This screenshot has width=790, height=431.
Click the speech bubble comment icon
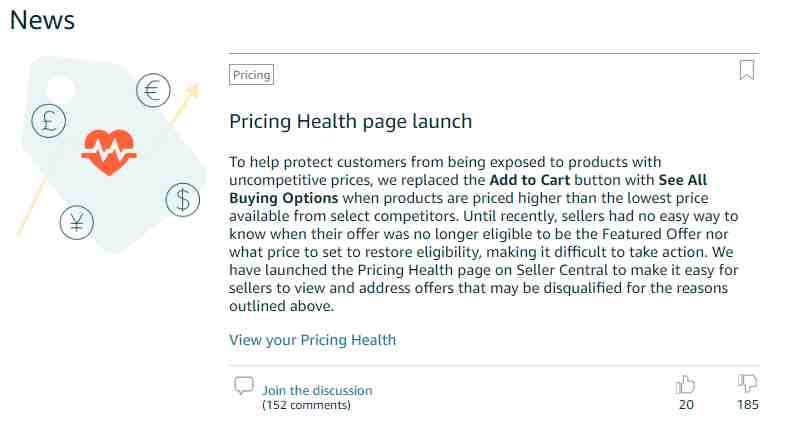[244, 386]
